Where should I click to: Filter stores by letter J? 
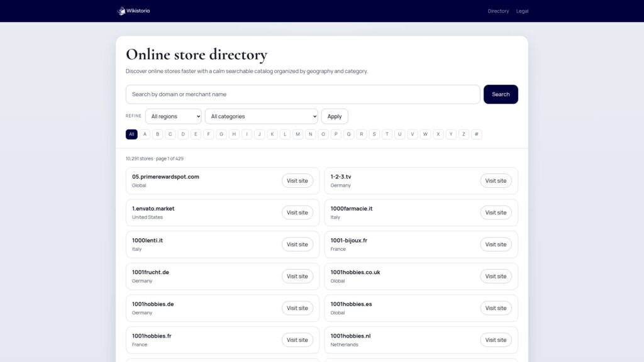click(x=259, y=134)
